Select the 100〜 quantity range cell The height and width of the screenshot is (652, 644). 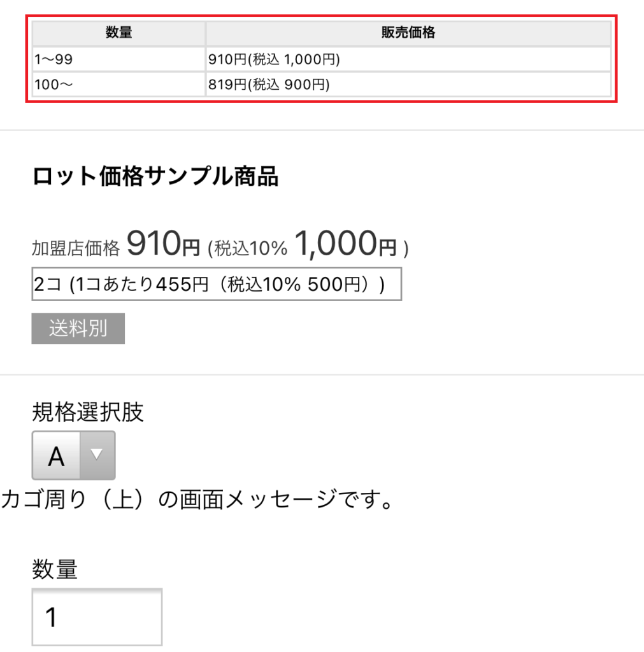click(x=118, y=85)
